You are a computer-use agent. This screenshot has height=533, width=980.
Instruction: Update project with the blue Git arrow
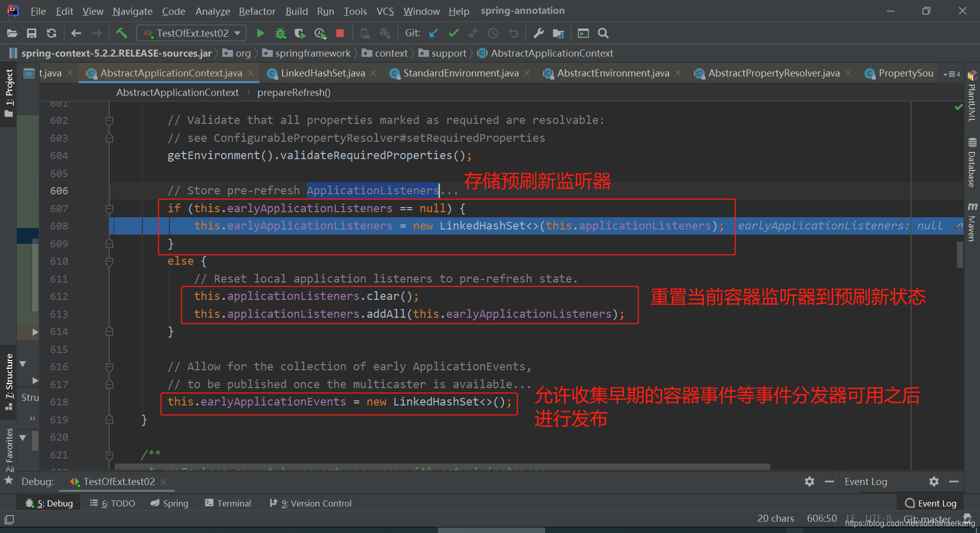[x=433, y=33]
